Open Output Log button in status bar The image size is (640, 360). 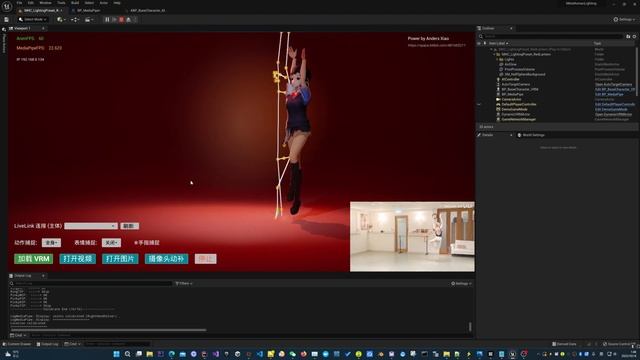[x=47, y=344]
